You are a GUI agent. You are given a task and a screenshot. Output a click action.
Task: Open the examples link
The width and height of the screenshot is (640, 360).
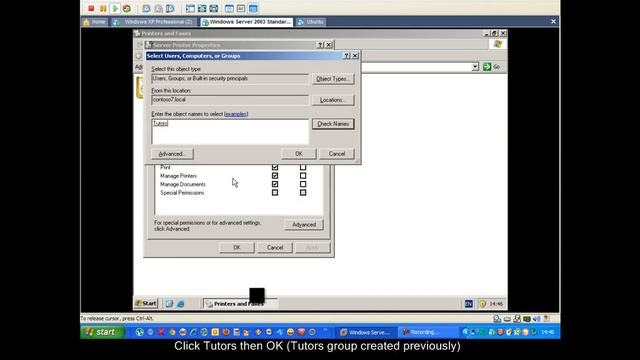point(236,114)
